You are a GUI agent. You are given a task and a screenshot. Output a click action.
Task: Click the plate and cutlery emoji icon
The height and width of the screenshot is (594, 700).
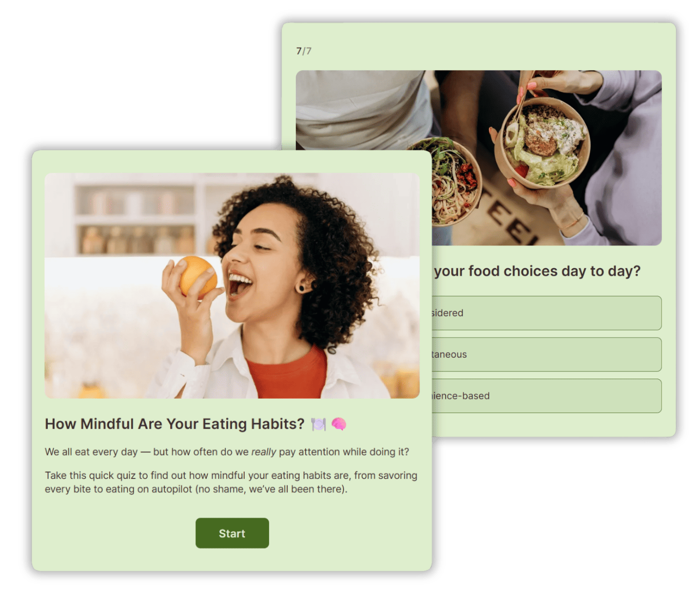point(318,424)
